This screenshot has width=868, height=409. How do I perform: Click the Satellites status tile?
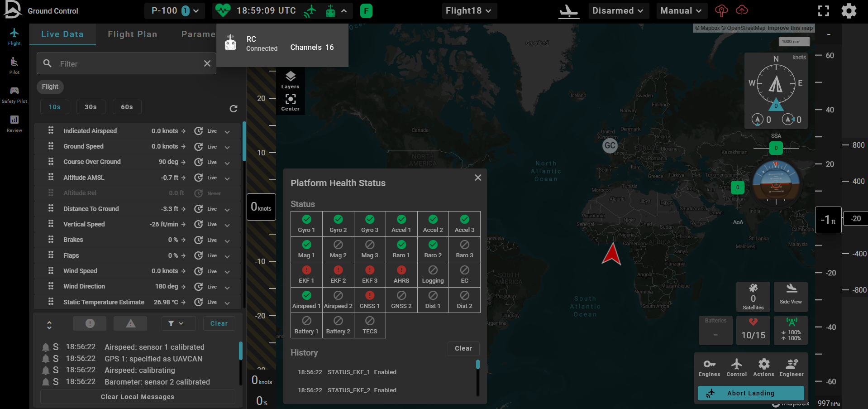coord(753,297)
